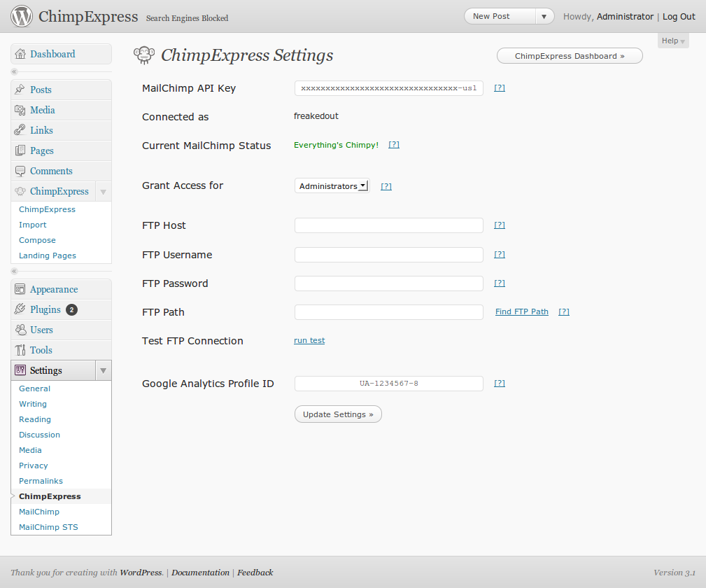Click the run test link
This screenshot has width=706, height=588.
coord(309,340)
